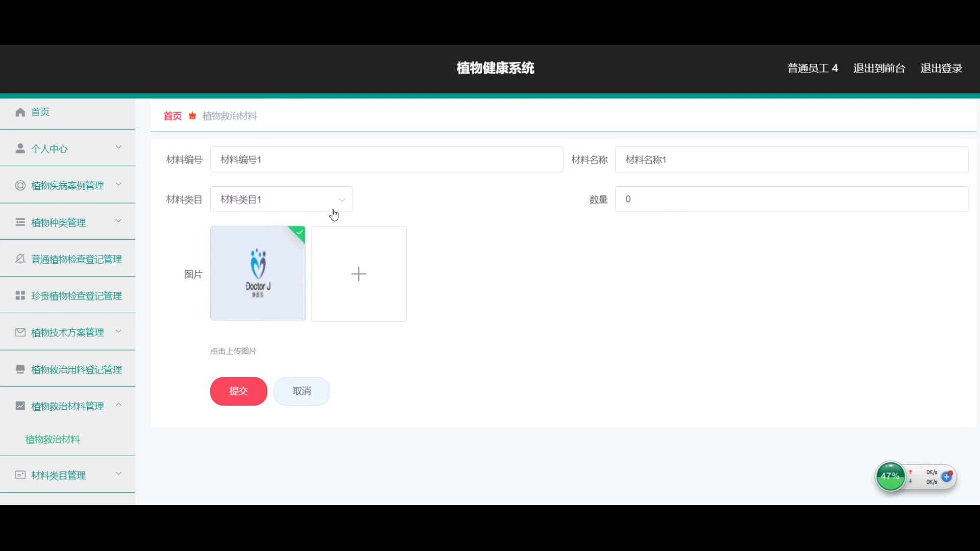980x551 pixels.
Task: Expand the 材料类目管理 menu chevron
Action: (118, 474)
